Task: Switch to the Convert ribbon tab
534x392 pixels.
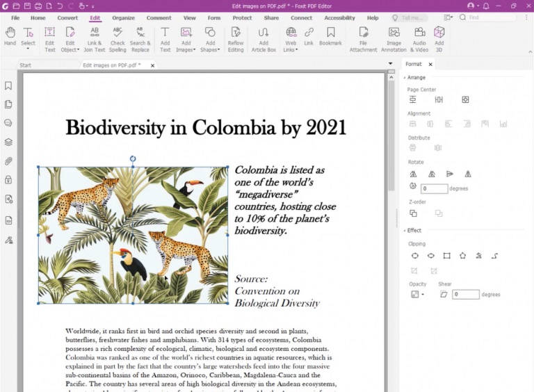Action: point(67,17)
